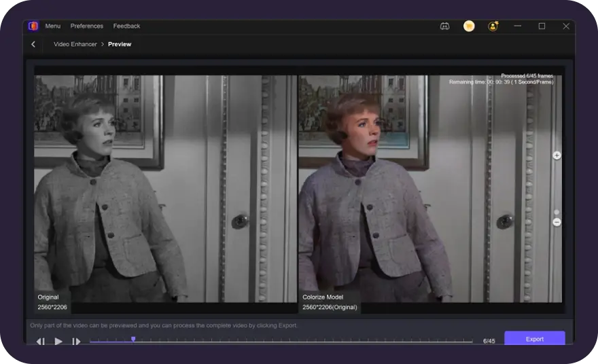This screenshot has width=598, height=364.
Task: Open the Feedback menu item
Action: click(x=126, y=26)
